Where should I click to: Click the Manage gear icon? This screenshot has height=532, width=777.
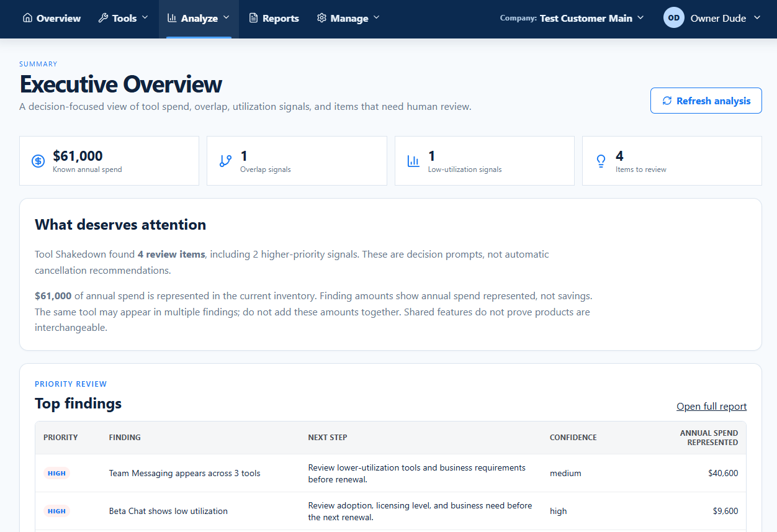click(321, 18)
